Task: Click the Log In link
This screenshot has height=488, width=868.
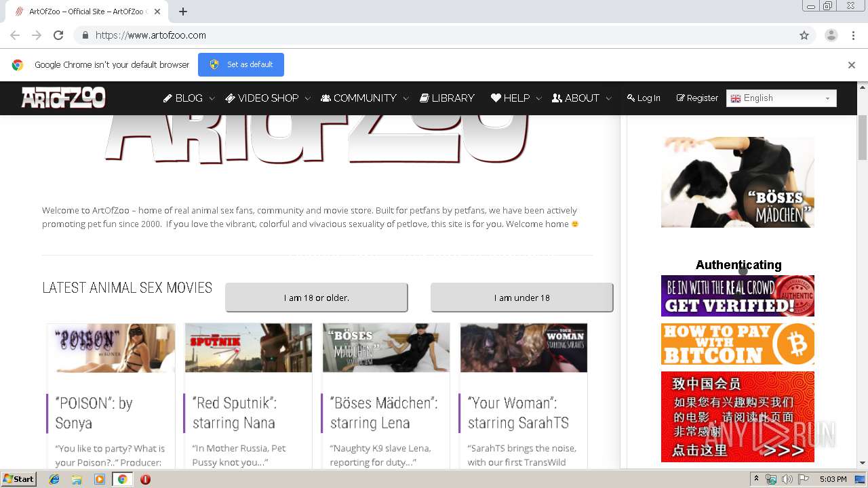Action: pos(644,98)
